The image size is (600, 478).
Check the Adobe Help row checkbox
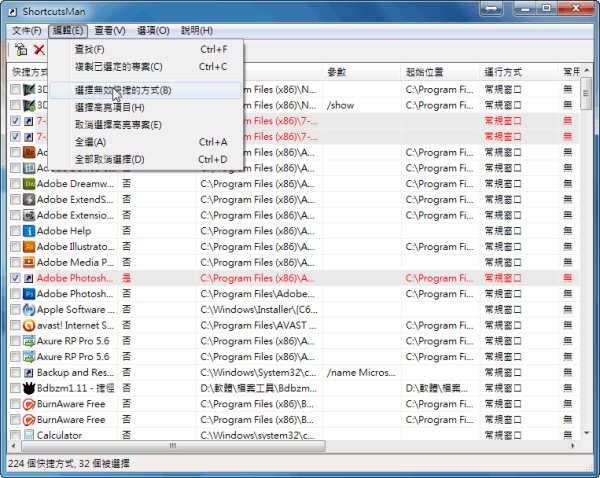pos(15,231)
